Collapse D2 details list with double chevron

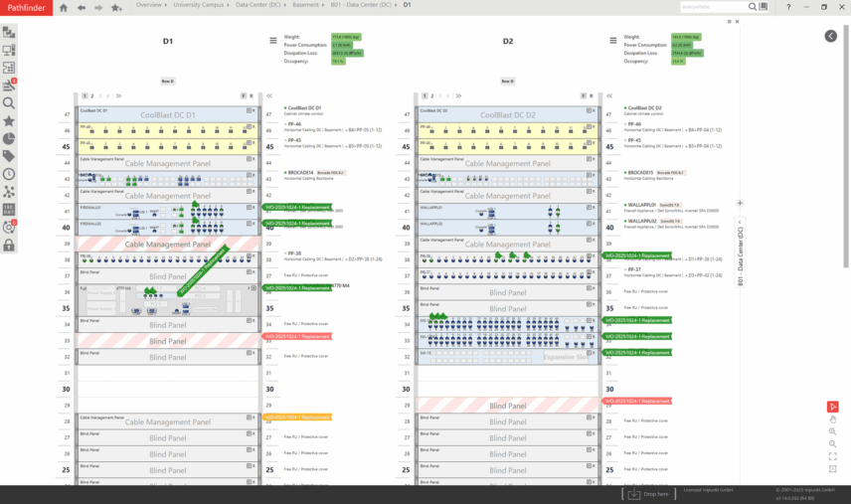pyautogui.click(x=610, y=96)
